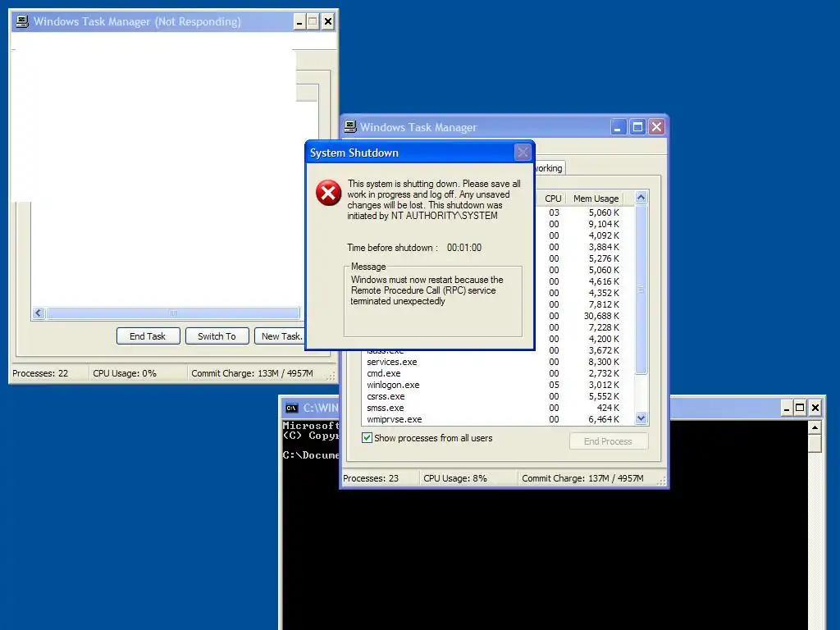Image resolution: width=840 pixels, height=630 pixels.
Task: Click the 9,104 K memory usage value
Action: pos(604,225)
